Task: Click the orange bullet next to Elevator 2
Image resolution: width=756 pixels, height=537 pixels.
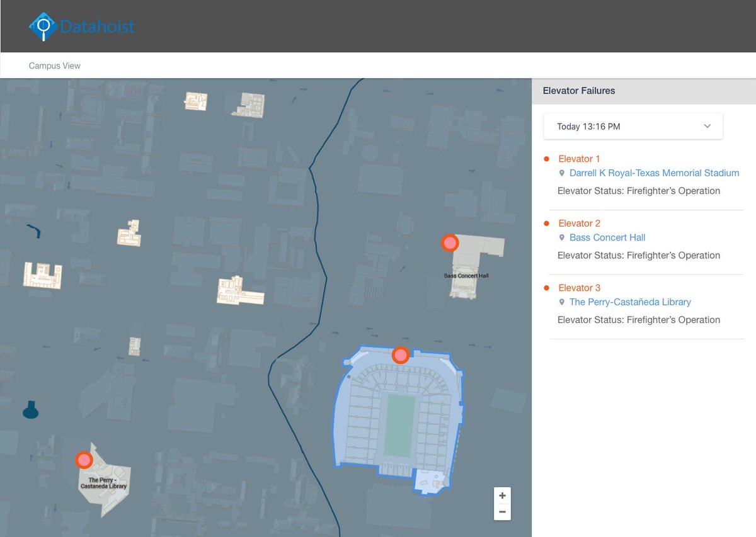Action: (546, 223)
